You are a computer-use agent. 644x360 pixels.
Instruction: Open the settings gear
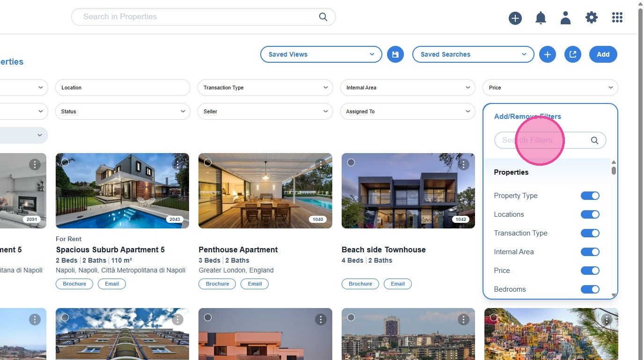point(592,18)
